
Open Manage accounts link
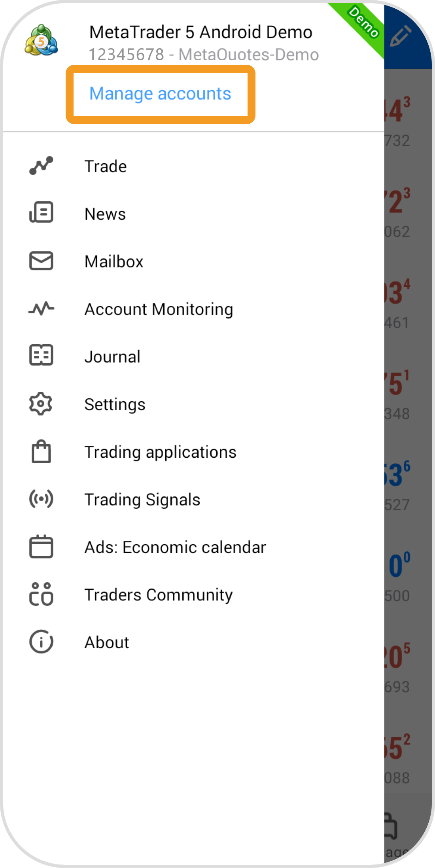click(x=160, y=94)
